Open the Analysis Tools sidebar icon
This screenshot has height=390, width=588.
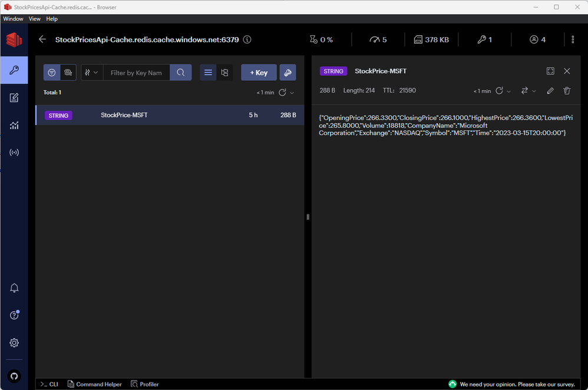tap(14, 125)
